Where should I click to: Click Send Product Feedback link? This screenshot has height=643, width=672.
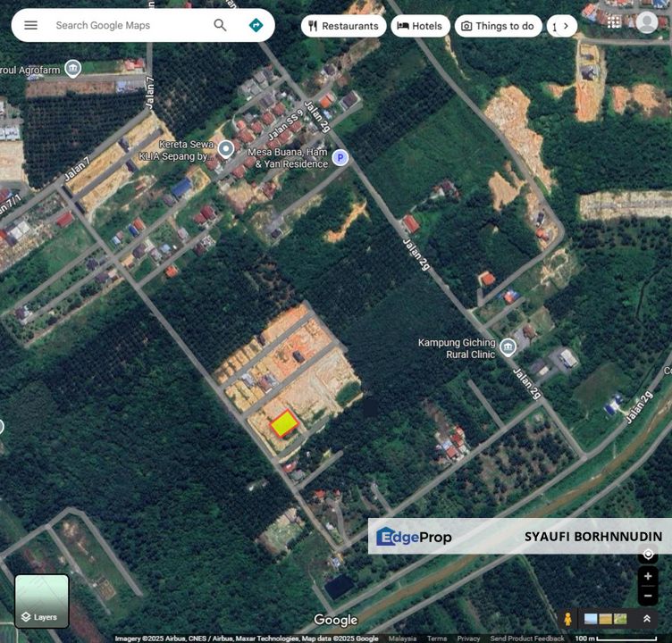coord(527,639)
